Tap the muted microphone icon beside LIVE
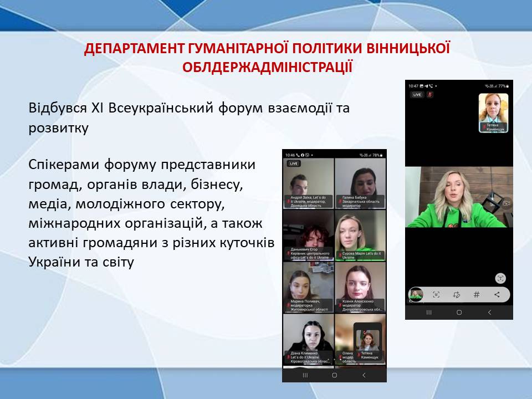532x399 pixels. (x=430, y=95)
